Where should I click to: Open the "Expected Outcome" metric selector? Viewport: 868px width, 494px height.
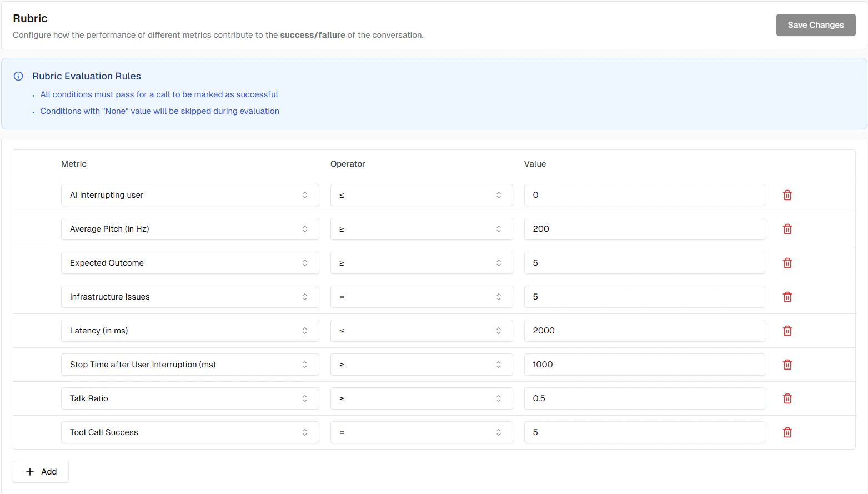[189, 263]
